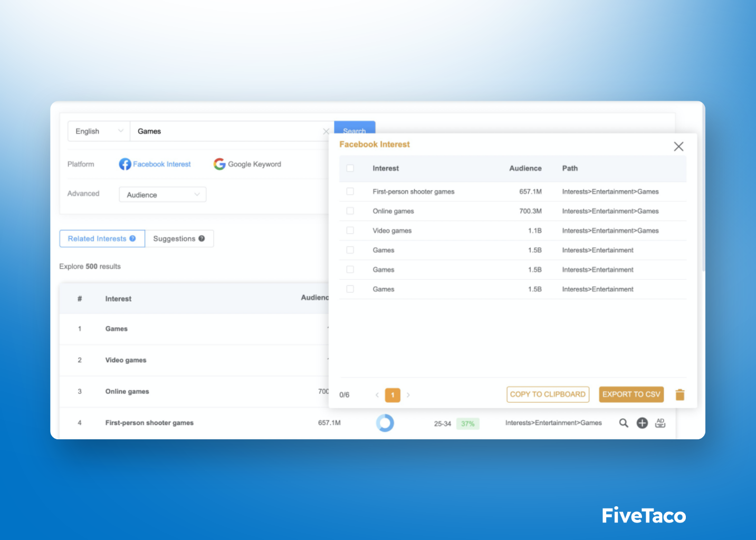Image resolution: width=756 pixels, height=540 pixels.
Task: Click the 37% percentage badge
Action: pos(468,423)
